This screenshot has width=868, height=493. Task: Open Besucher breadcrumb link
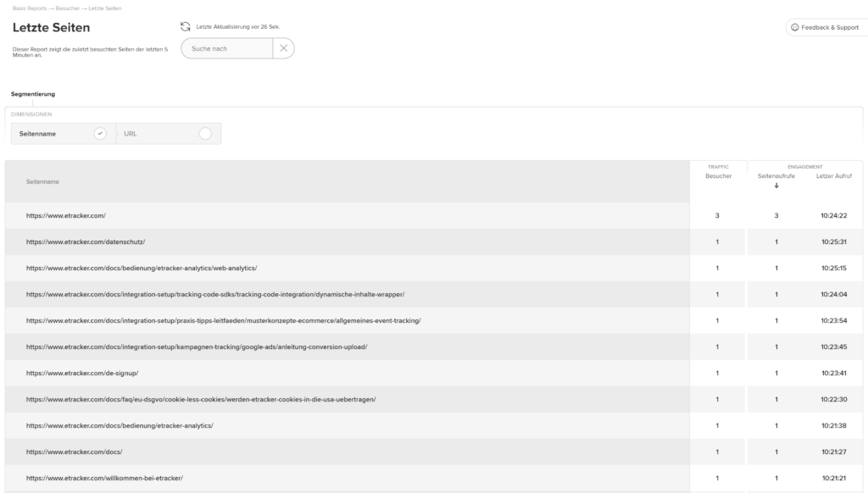pos(68,8)
